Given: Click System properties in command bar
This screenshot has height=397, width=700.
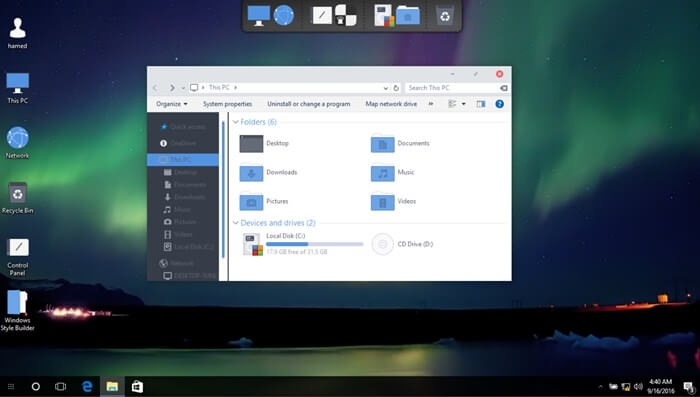Looking at the screenshot, I should 228,104.
